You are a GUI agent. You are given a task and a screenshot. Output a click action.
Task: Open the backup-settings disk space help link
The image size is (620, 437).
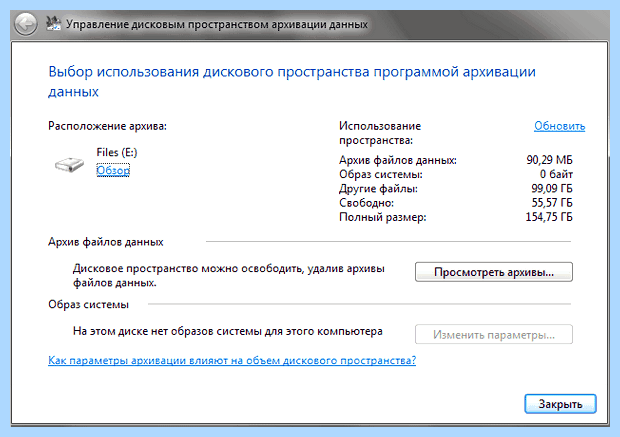(232, 360)
